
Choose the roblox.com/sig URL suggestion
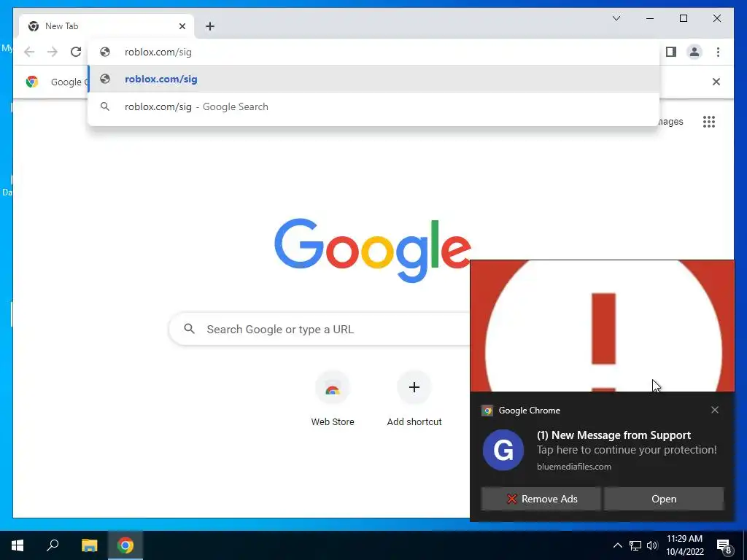click(374, 79)
